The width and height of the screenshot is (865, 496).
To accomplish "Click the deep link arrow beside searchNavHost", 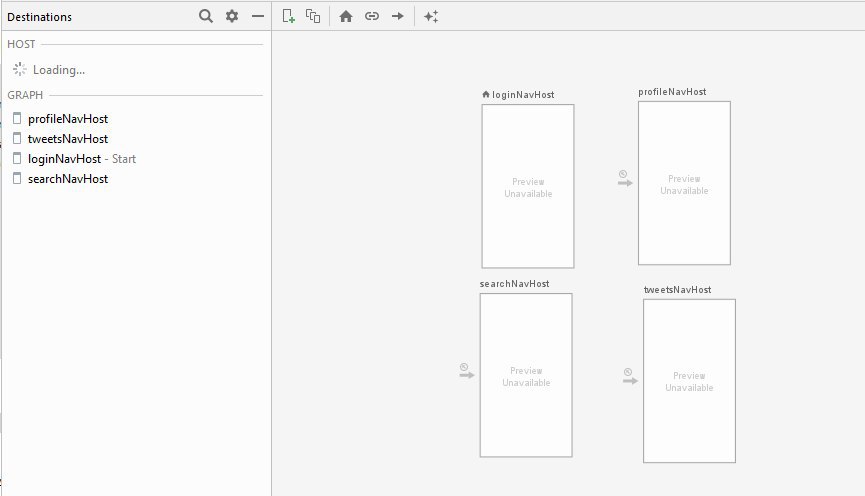I will tap(467, 371).
